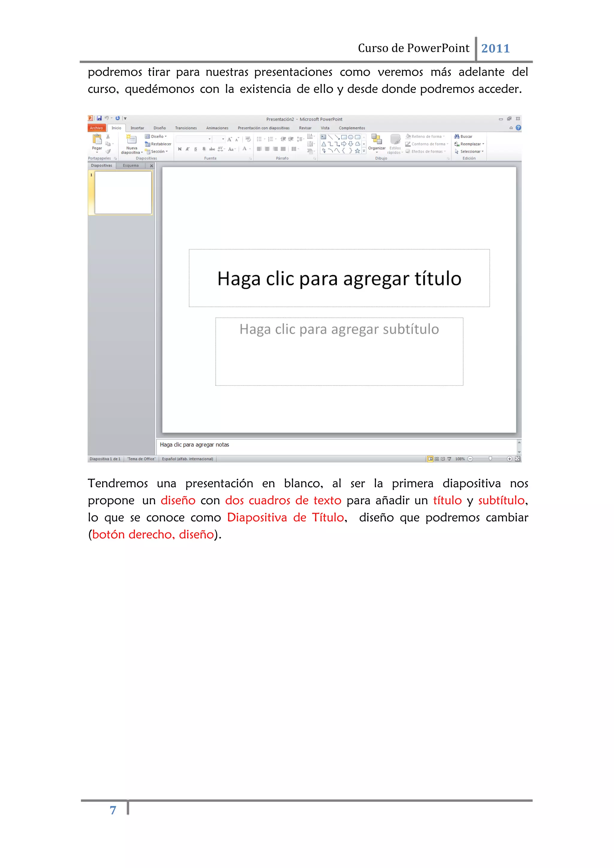
Task: Click the Undo arrow icon
Action: pos(107,118)
